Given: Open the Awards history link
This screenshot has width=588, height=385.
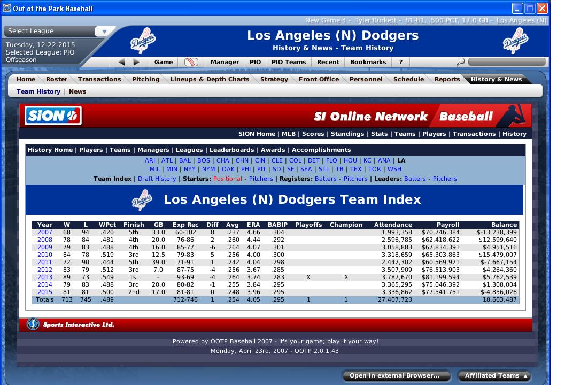Looking at the screenshot, I should 273,150.
